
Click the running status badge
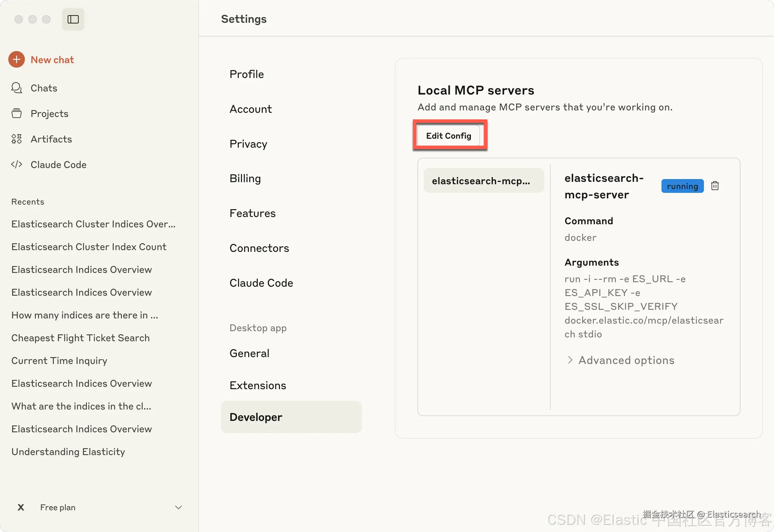[682, 186]
